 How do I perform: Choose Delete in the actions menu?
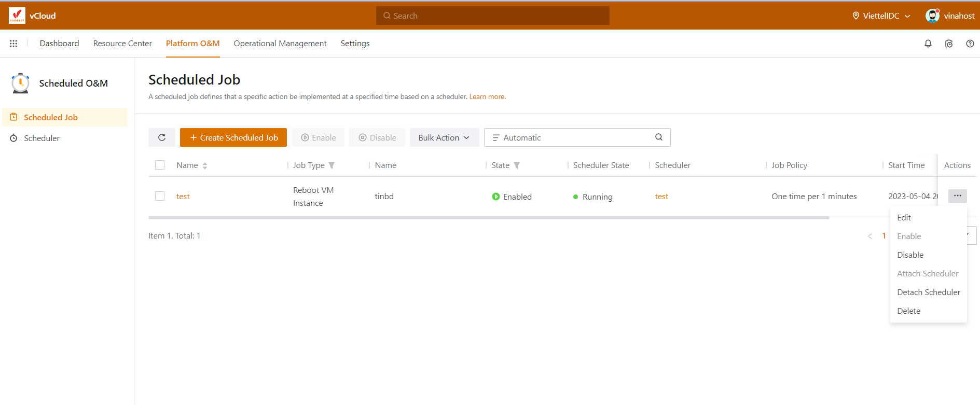908,311
